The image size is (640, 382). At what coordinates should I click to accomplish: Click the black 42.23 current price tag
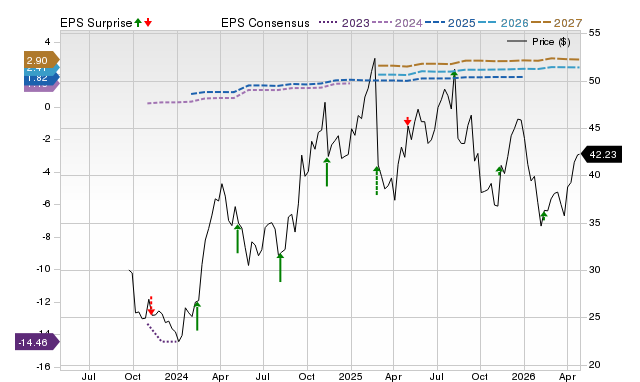point(601,154)
